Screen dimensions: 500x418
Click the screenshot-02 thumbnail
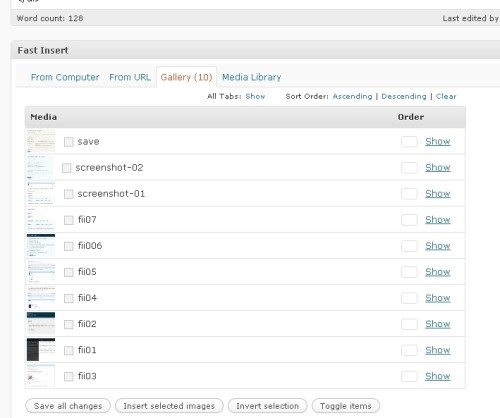point(41,167)
